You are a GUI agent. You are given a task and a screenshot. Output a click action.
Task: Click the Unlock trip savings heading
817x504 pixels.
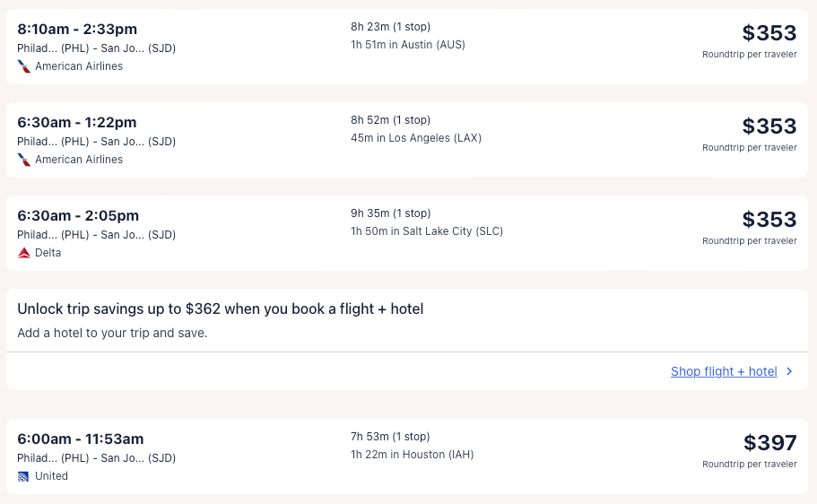[x=221, y=309]
